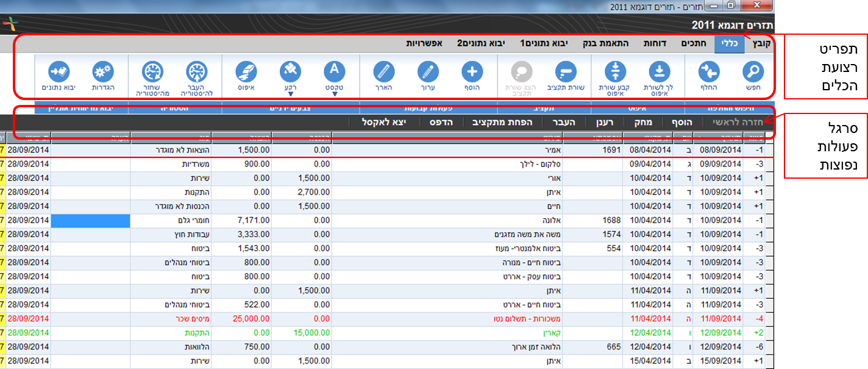Viewport: 868px width, 369px height.
Task: Open הגדרות (settings) gears icon
Action: pyautogui.click(x=103, y=72)
